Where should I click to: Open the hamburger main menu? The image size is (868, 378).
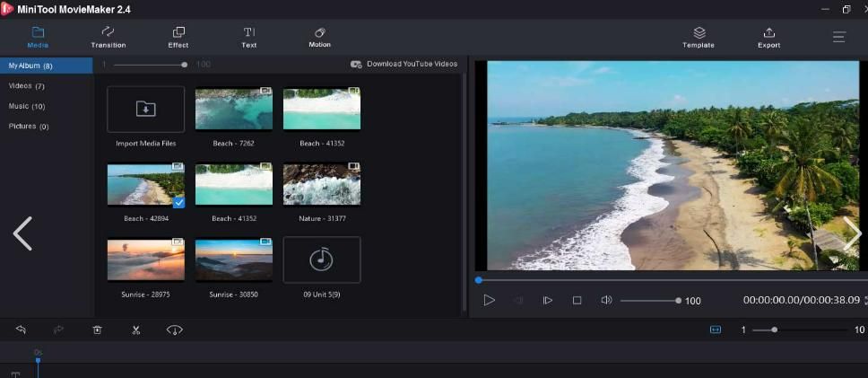[x=838, y=37]
